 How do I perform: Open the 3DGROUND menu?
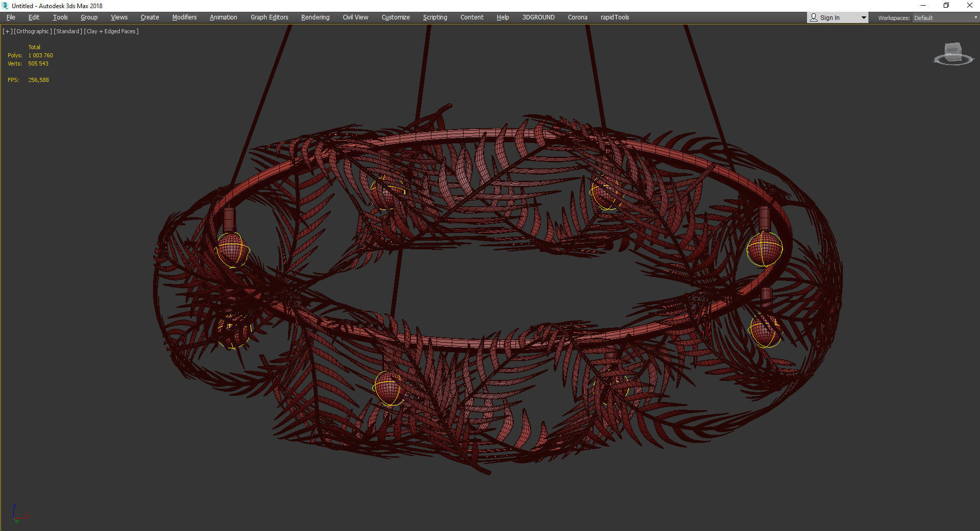538,17
